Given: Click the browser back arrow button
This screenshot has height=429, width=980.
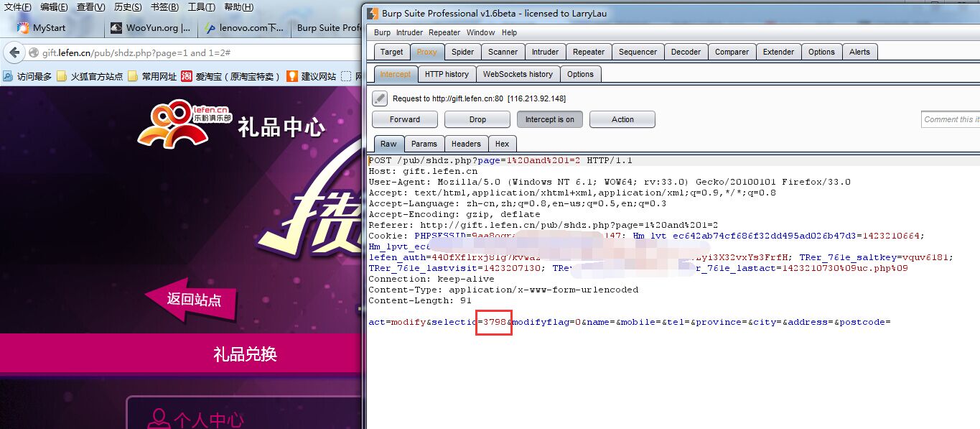Looking at the screenshot, I should click(14, 52).
